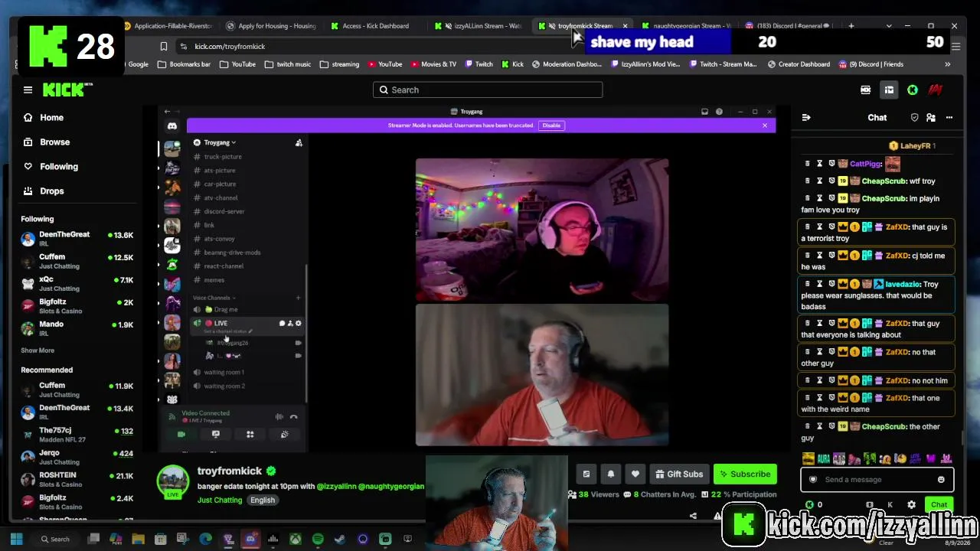Open streaming bookmarks folder

tap(339, 64)
